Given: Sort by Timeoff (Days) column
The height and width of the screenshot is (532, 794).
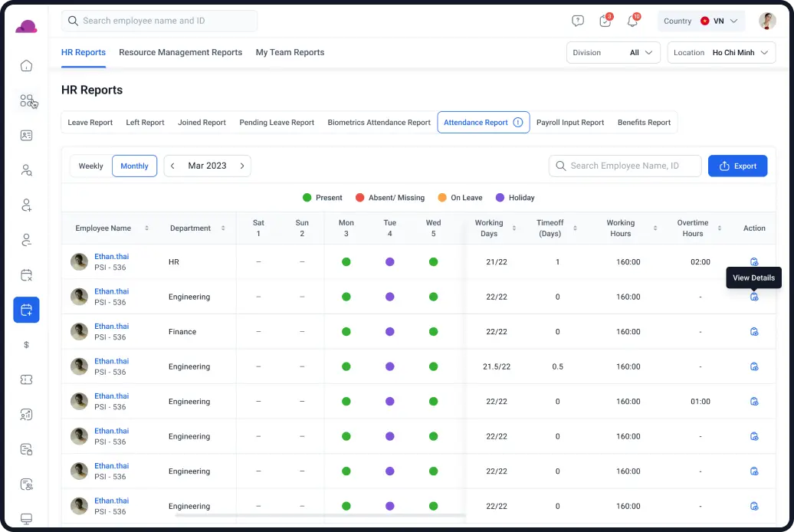Looking at the screenshot, I should click(575, 228).
